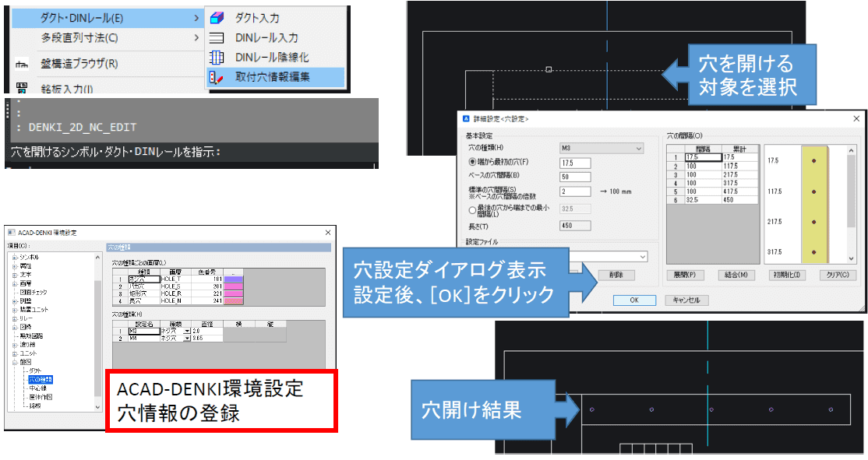Select 図面チェック in the settings tree
This screenshot has width=868, height=460.
34,292
